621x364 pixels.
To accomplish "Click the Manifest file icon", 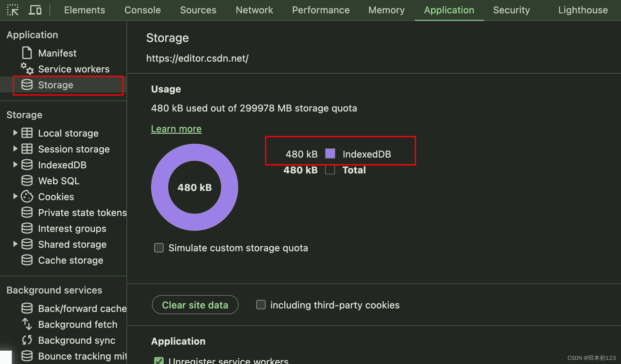I will click(x=27, y=53).
